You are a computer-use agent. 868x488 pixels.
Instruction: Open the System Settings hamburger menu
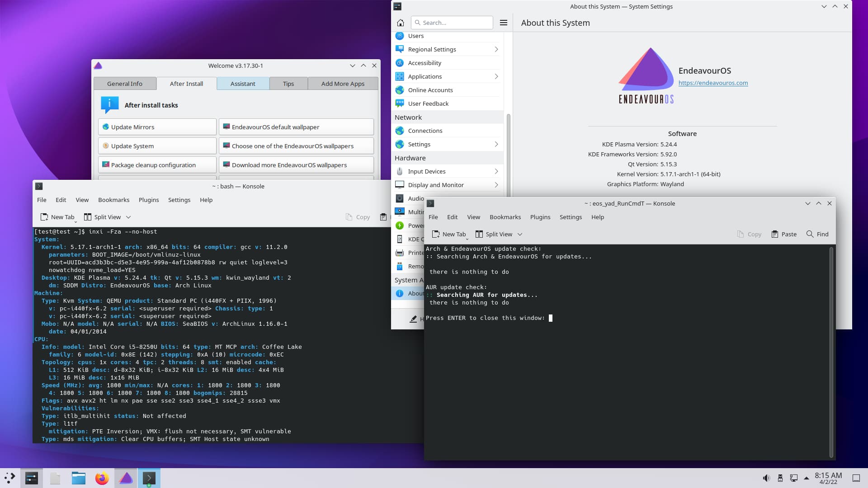[x=503, y=23]
